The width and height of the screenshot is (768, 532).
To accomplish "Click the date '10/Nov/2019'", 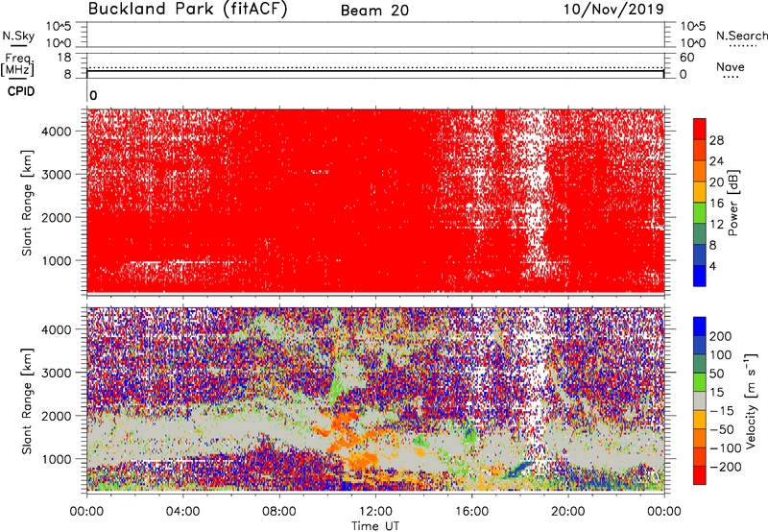I will click(613, 10).
